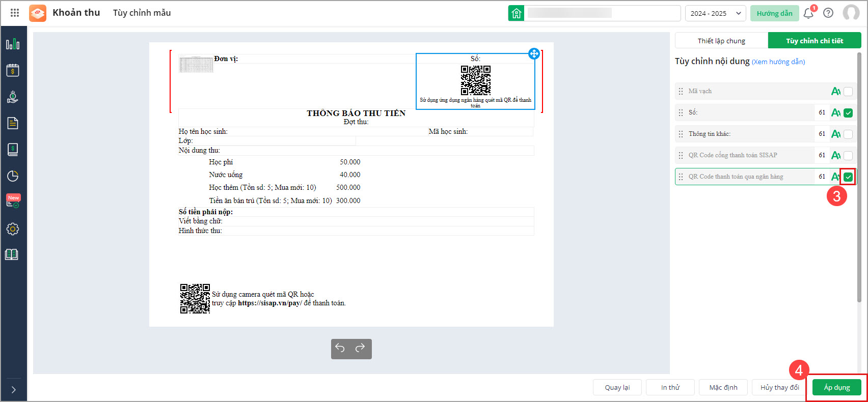The width and height of the screenshot is (868, 402).
Task: Click the 61 value on Số: row
Action: pyautogui.click(x=822, y=112)
